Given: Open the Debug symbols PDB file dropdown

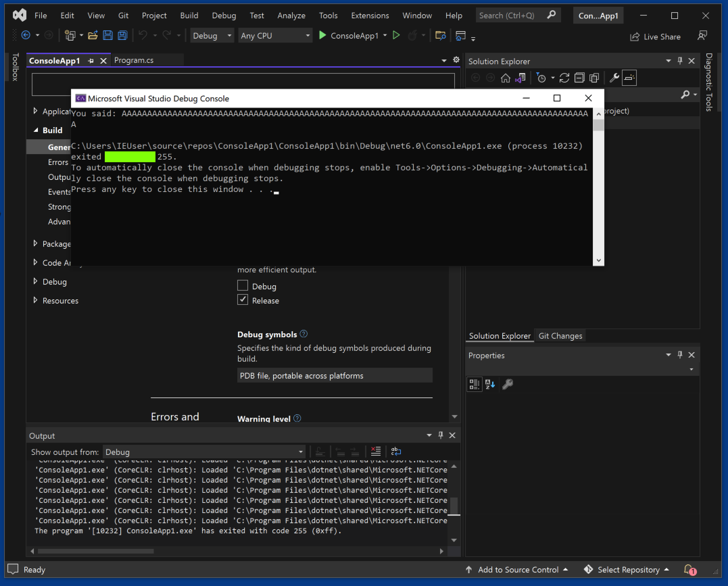Looking at the screenshot, I should [335, 375].
